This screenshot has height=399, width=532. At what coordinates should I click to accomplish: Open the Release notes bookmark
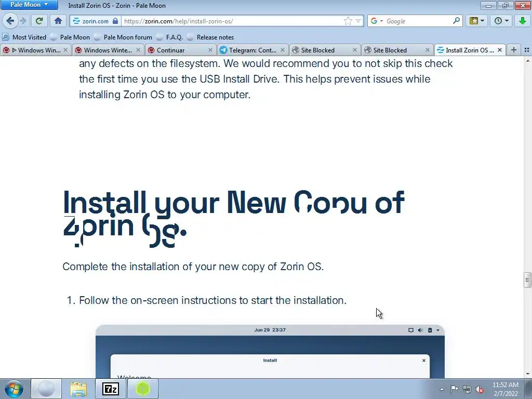(210, 37)
